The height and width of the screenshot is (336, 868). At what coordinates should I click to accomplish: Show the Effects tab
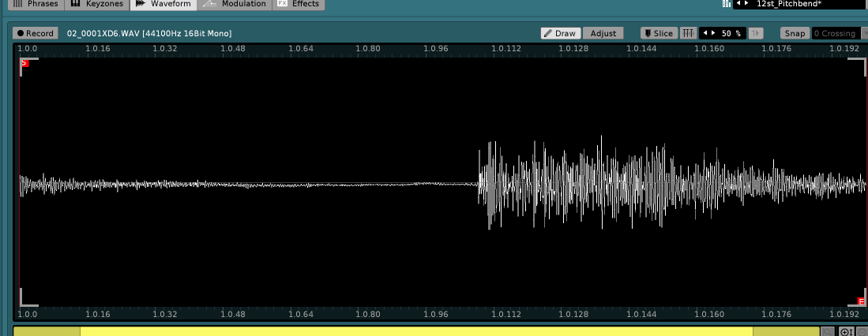click(x=299, y=4)
